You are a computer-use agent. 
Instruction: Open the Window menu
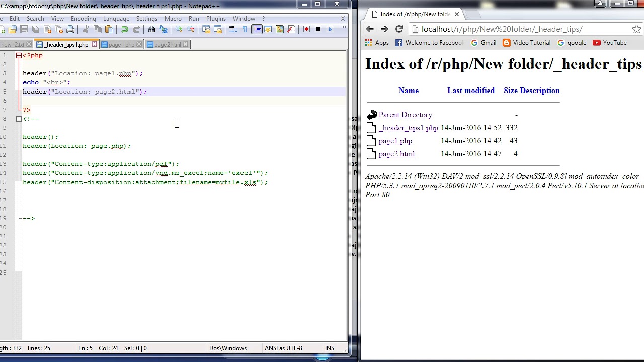point(244,19)
